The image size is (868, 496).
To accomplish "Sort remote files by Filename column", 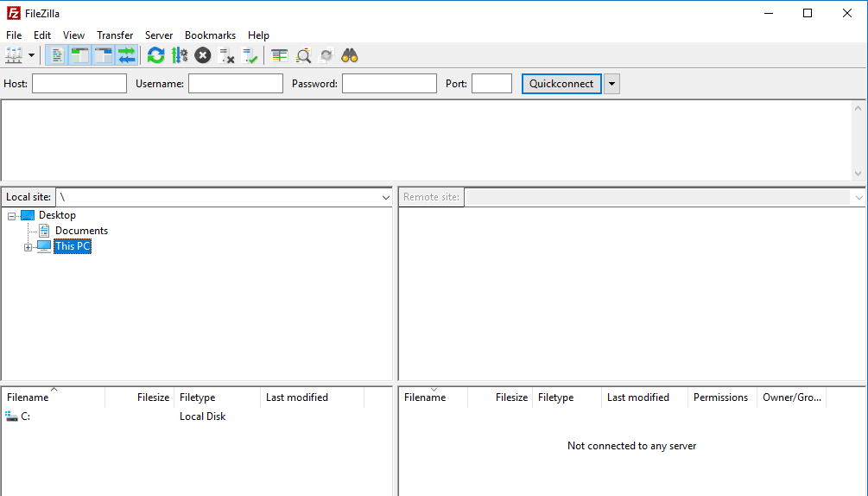I will [434, 397].
